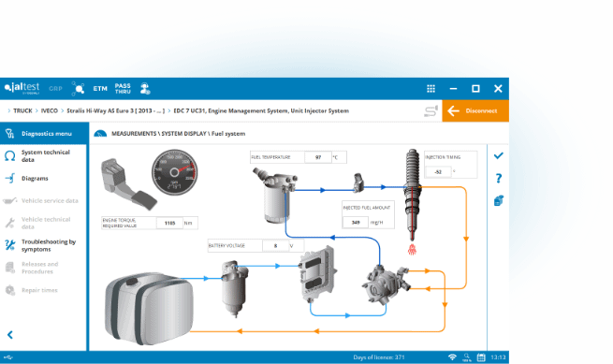Open the GRP module in the header
613x364 pixels.
pos(55,89)
